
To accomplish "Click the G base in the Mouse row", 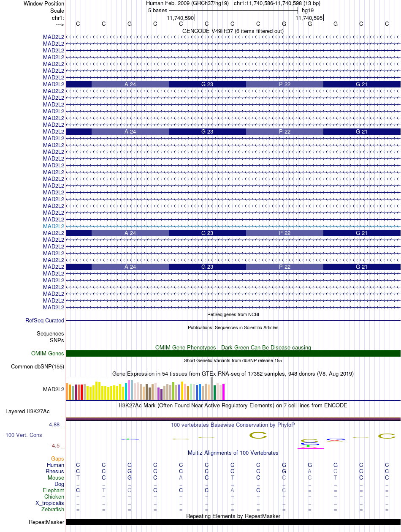I will [130, 477].
